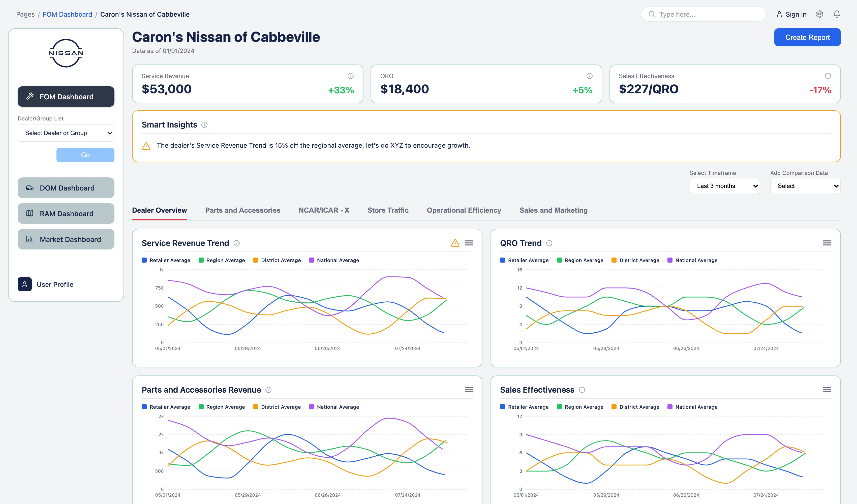Click the map icon on RAM Dashboard
This screenshot has width=857, height=504.
30,213
